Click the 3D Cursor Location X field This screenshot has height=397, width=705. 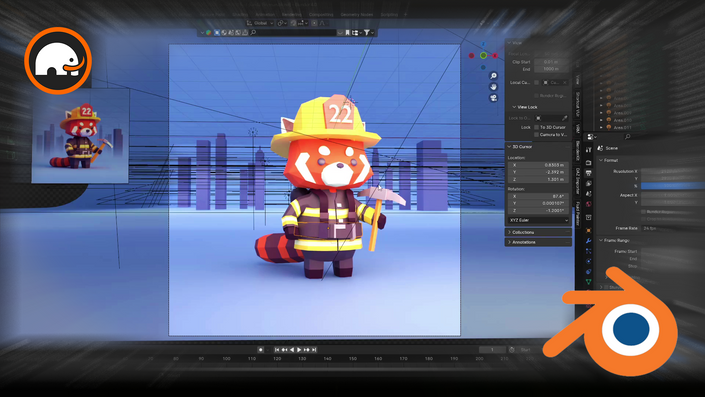coord(539,165)
